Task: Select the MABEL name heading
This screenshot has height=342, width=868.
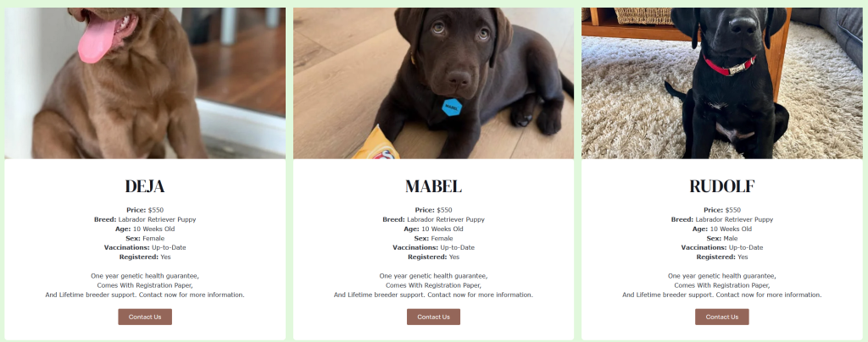Action: click(433, 187)
